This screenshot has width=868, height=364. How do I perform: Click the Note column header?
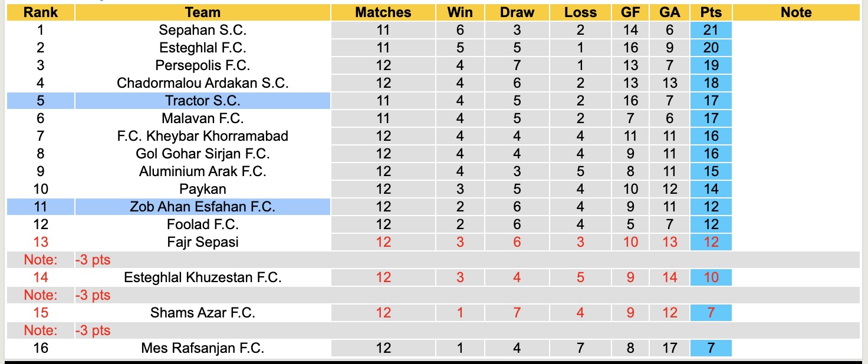tap(795, 12)
